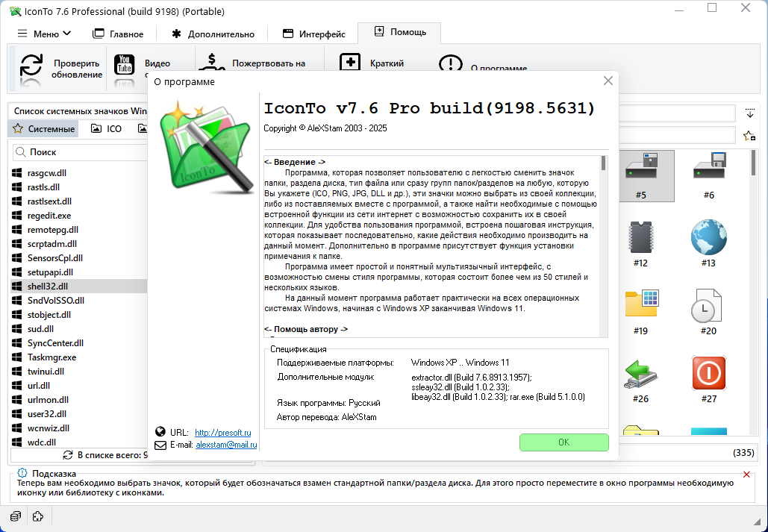The height and width of the screenshot is (532, 768).
Task: Click the database icon in status bar
Action: point(16,516)
